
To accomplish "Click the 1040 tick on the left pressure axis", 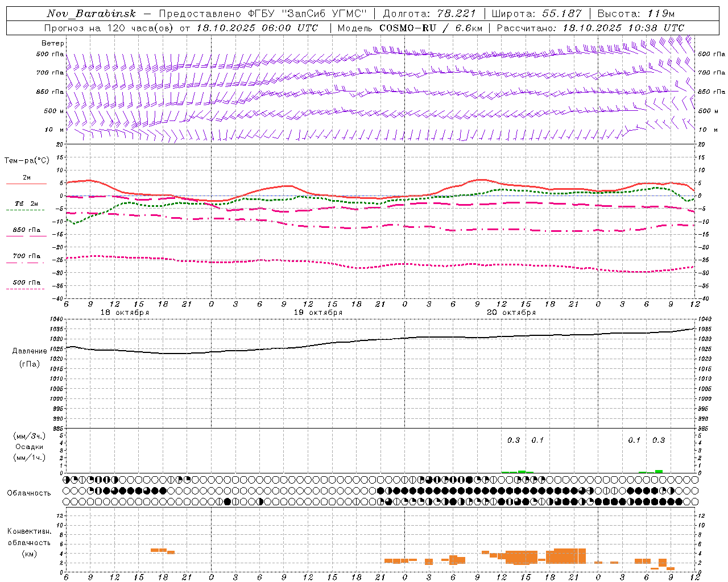I will [x=57, y=319].
